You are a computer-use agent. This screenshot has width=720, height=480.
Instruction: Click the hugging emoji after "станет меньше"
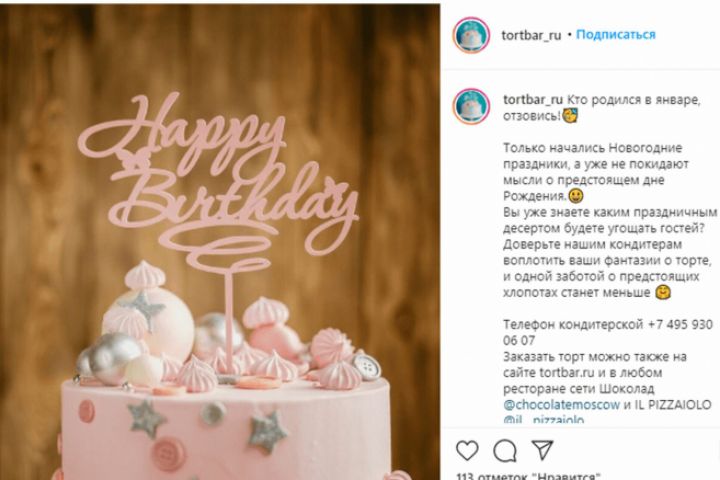[x=661, y=293]
